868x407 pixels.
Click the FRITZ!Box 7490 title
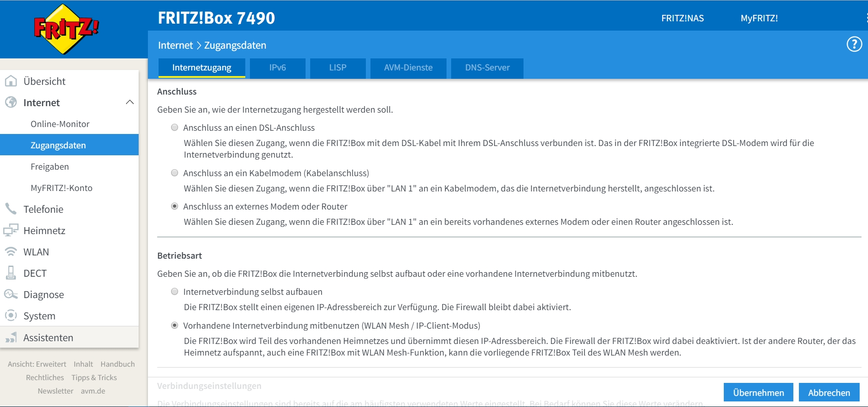(217, 18)
